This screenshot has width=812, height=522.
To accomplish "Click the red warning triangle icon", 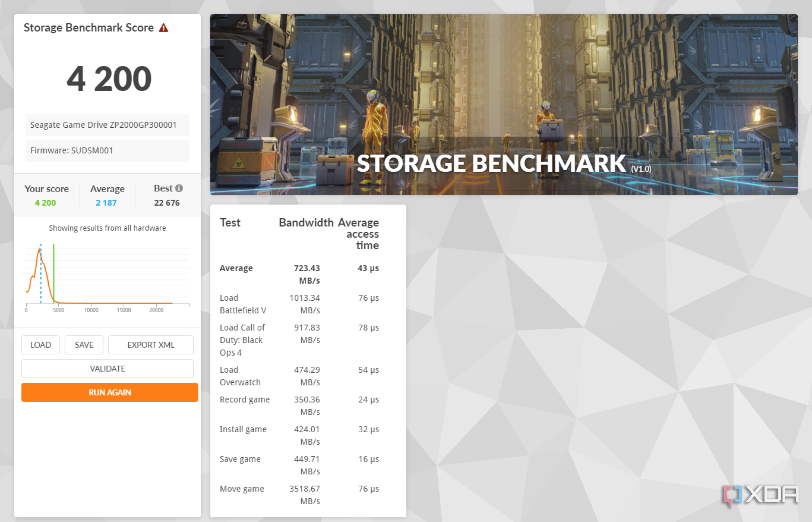I will 164,28.
